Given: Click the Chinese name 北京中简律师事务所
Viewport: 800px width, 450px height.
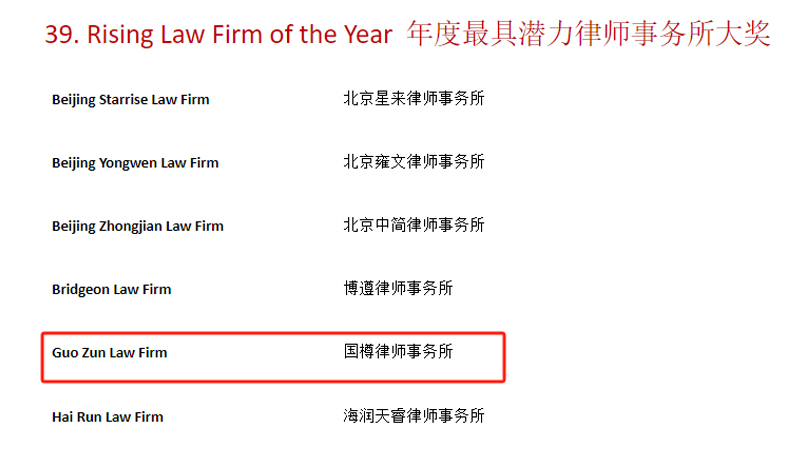Looking at the screenshot, I should 413,225.
